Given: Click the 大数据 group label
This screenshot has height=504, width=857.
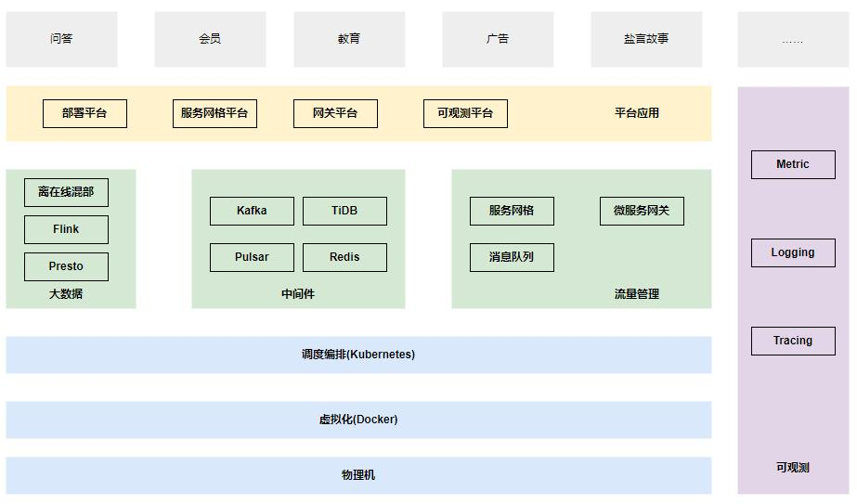Looking at the screenshot, I should tap(66, 294).
